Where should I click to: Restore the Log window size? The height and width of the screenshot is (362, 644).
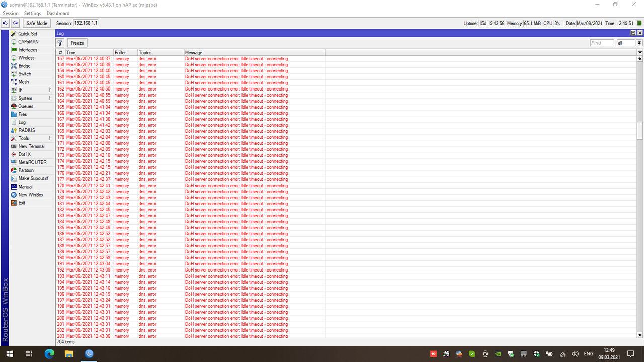coord(633,33)
